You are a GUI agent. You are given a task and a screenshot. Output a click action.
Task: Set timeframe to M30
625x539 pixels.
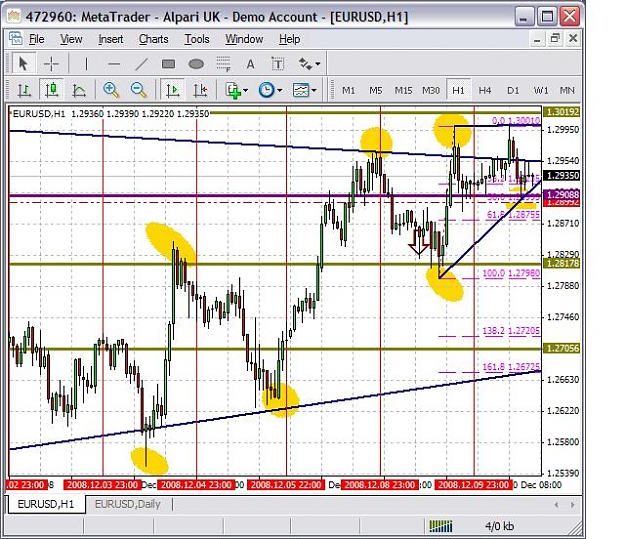pos(431,91)
